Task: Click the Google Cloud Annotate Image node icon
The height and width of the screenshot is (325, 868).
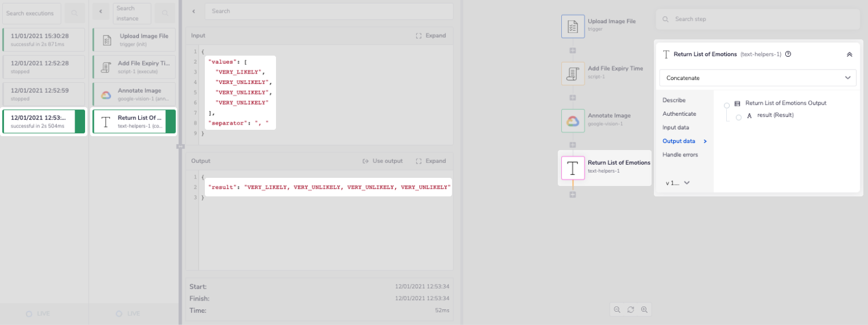Action: tap(573, 120)
